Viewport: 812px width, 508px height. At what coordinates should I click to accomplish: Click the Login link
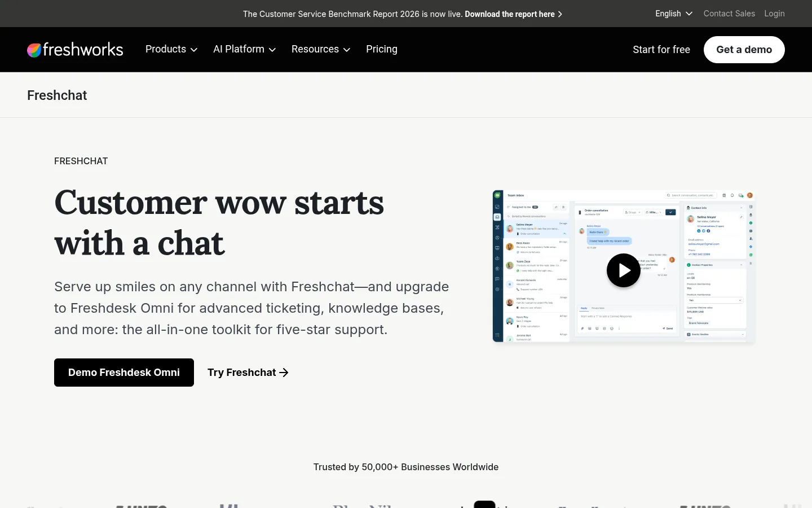click(x=774, y=14)
